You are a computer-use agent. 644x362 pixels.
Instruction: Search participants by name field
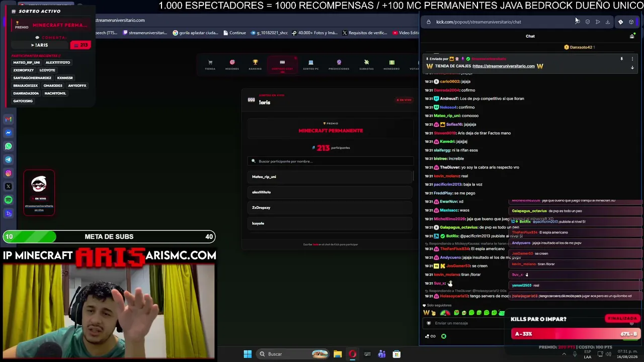[x=331, y=161]
